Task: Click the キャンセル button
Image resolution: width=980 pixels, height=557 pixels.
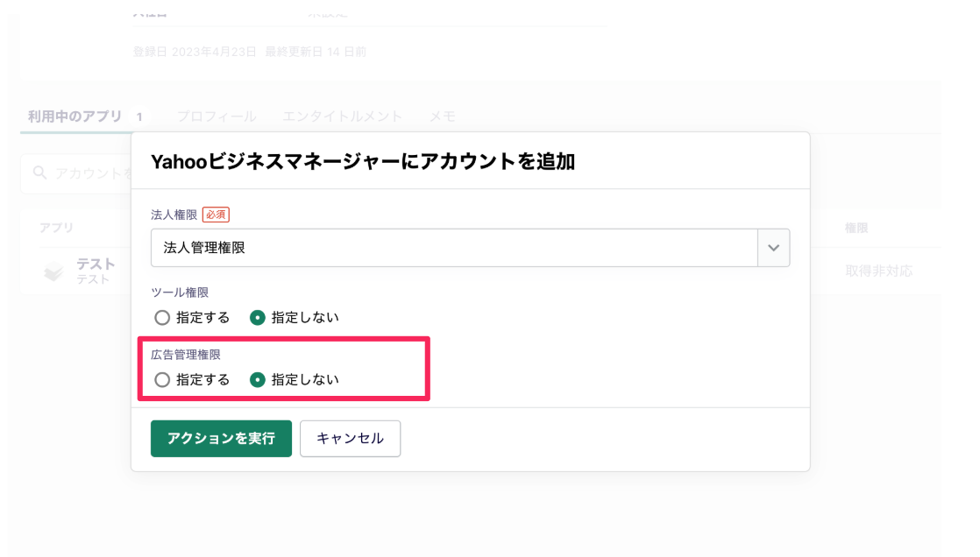Action: coord(350,439)
